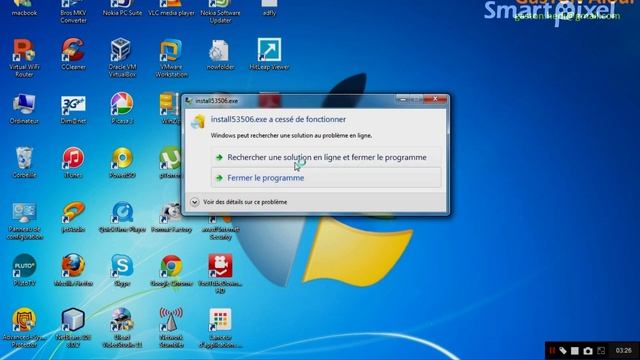
Task: Select the Ordinateur desktop icon
Action: [x=24, y=109]
